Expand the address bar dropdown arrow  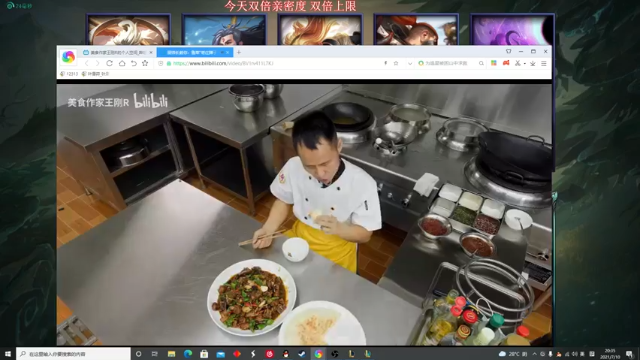[x=410, y=63]
